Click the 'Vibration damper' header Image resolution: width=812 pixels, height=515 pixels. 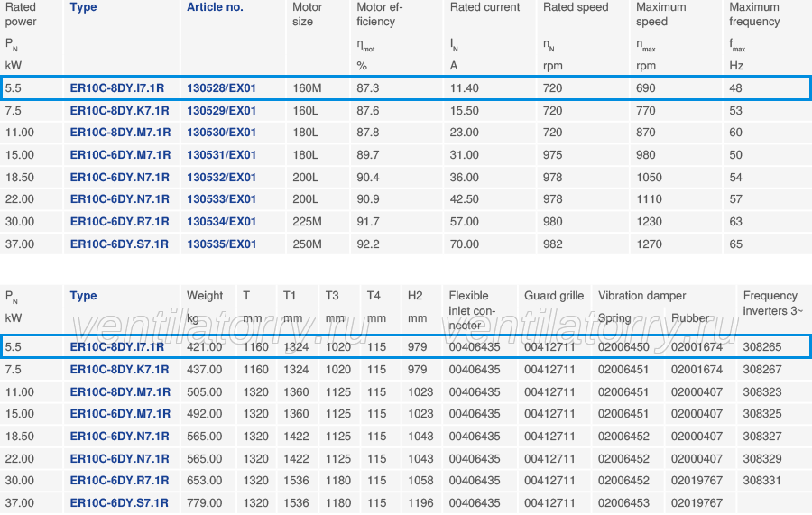(x=641, y=296)
